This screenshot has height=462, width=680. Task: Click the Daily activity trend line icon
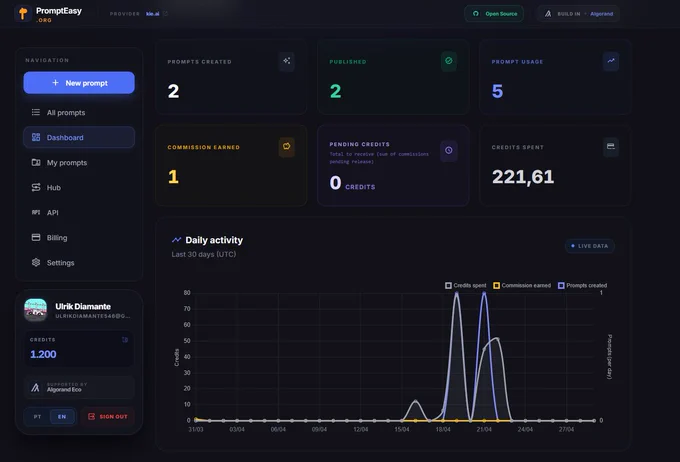176,240
